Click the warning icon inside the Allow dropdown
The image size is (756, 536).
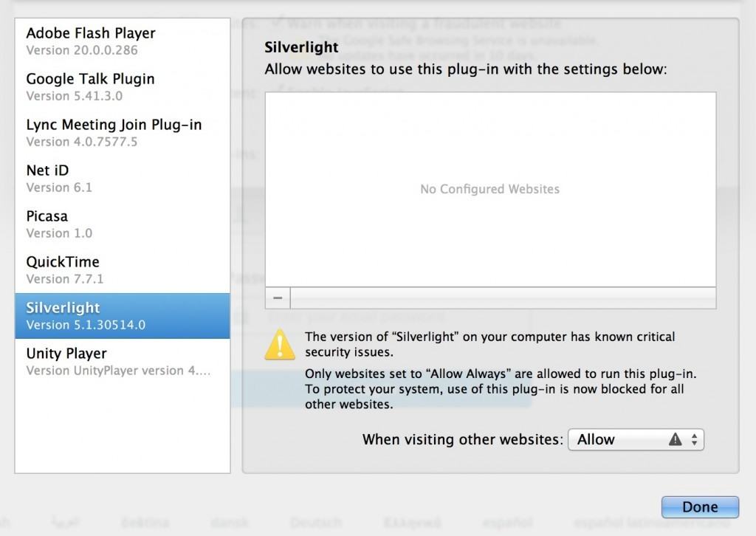pos(674,439)
